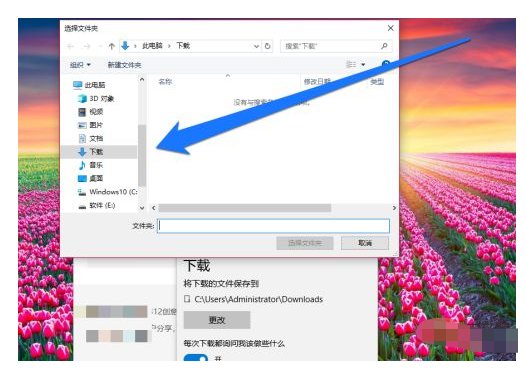Select the 图片 folder icon
This screenshot has height=369, width=526.
[x=82, y=125]
